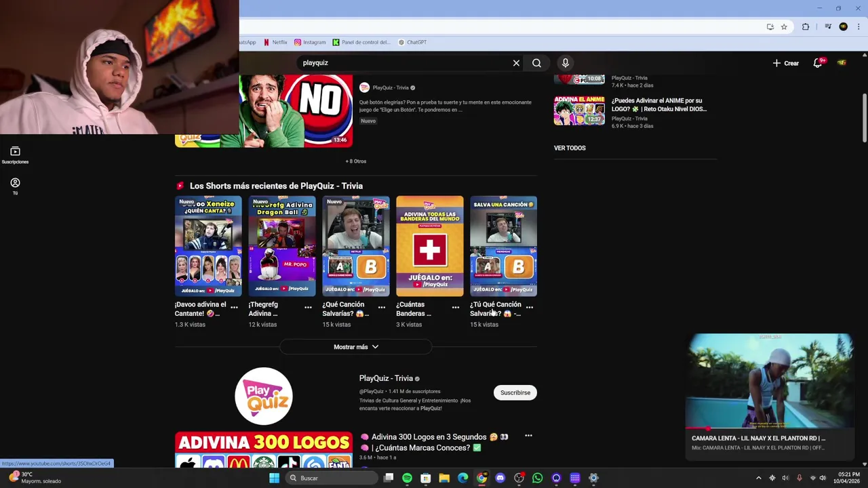
Task: Expand the + 8 Otros results
Action: pos(356,161)
